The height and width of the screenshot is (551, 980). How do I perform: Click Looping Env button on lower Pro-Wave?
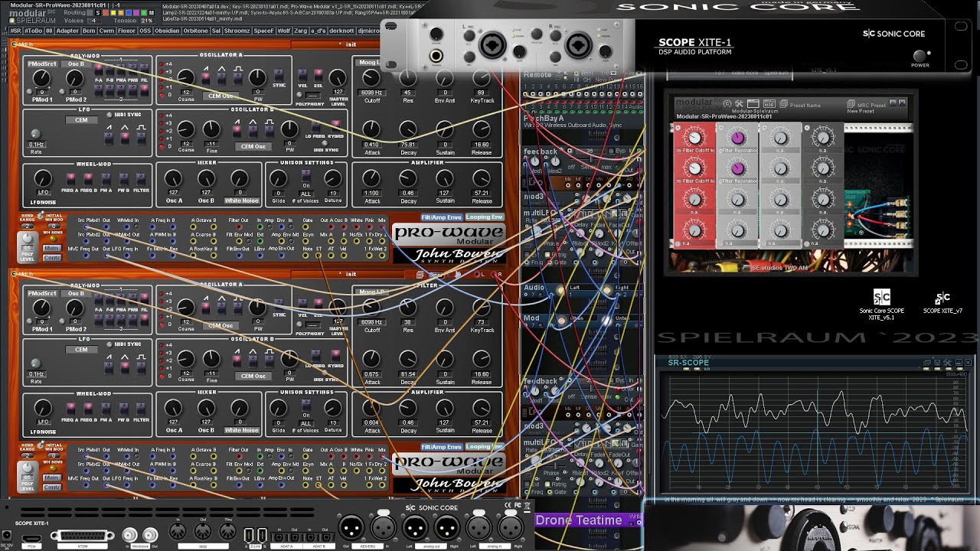[484, 447]
